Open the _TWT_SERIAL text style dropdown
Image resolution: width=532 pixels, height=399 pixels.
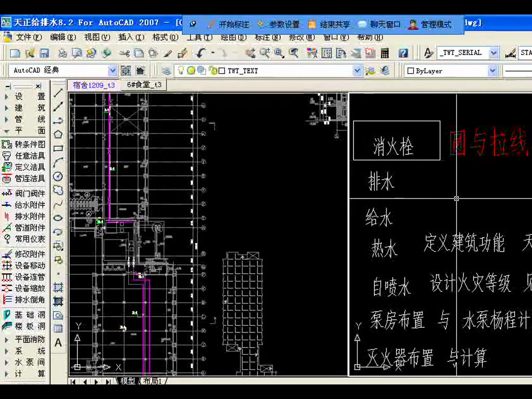click(x=494, y=52)
